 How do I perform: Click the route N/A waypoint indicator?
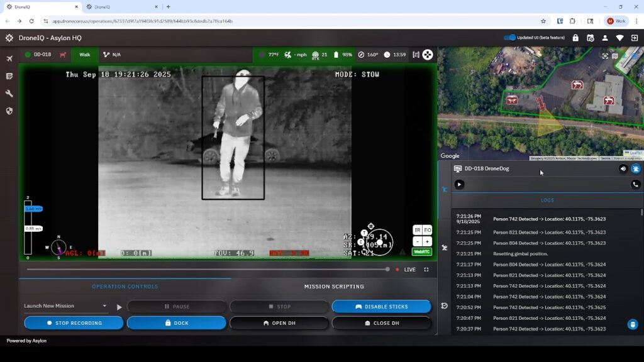[x=112, y=55]
